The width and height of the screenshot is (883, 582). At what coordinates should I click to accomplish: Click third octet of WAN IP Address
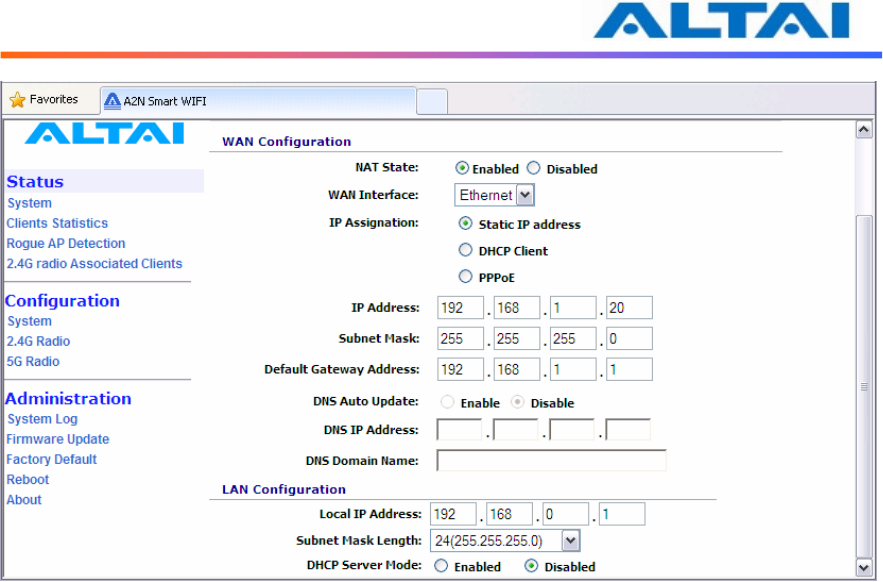573,308
